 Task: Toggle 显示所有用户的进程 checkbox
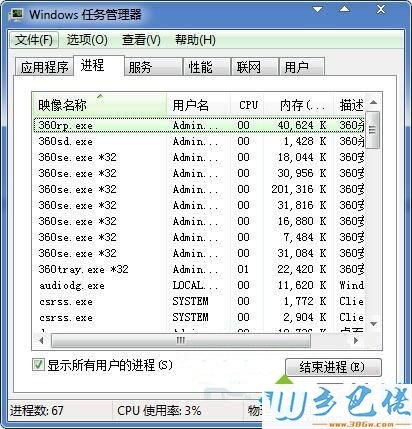point(38,365)
